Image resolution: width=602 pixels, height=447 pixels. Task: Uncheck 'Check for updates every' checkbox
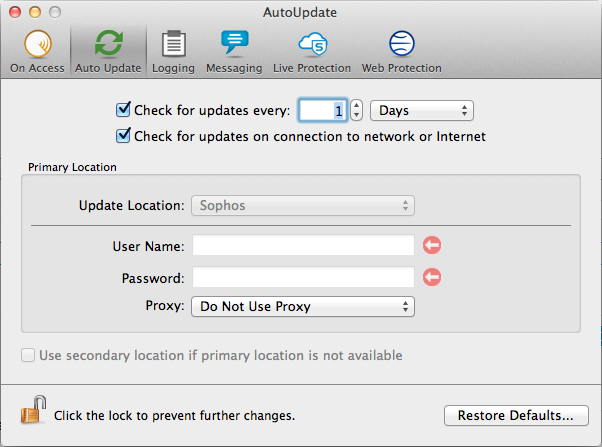pyautogui.click(x=123, y=110)
